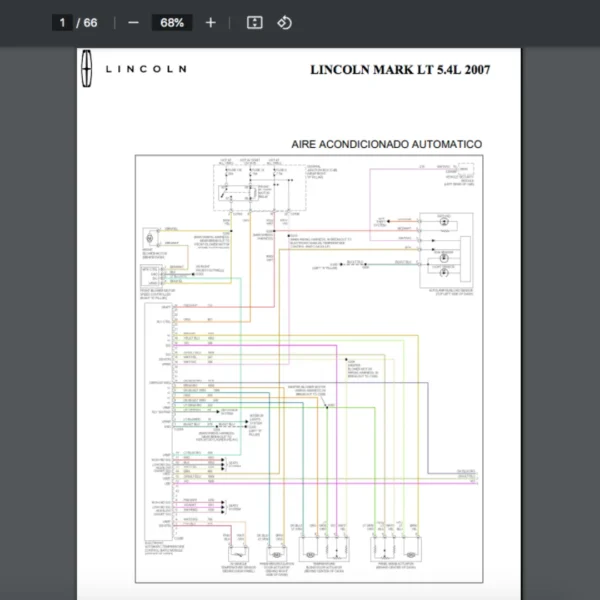Screen dimensions: 600x600
Task: Click the front blower motor symbol
Action: (x=151, y=238)
